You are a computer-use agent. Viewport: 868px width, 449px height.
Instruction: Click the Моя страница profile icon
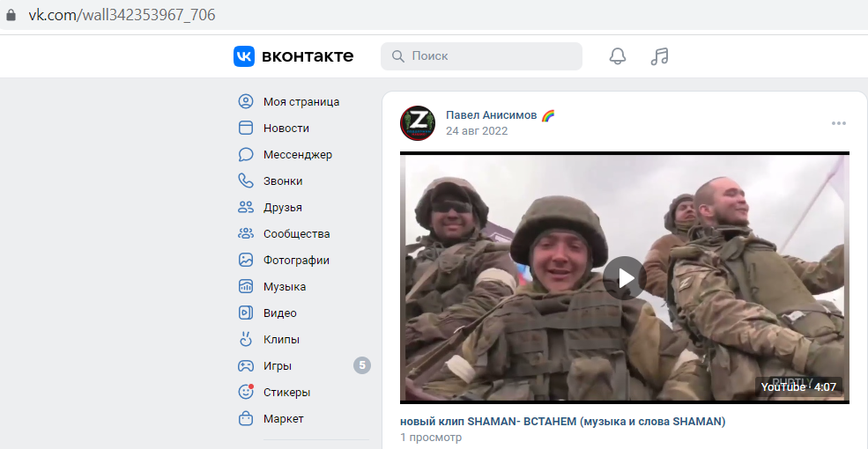(245, 102)
